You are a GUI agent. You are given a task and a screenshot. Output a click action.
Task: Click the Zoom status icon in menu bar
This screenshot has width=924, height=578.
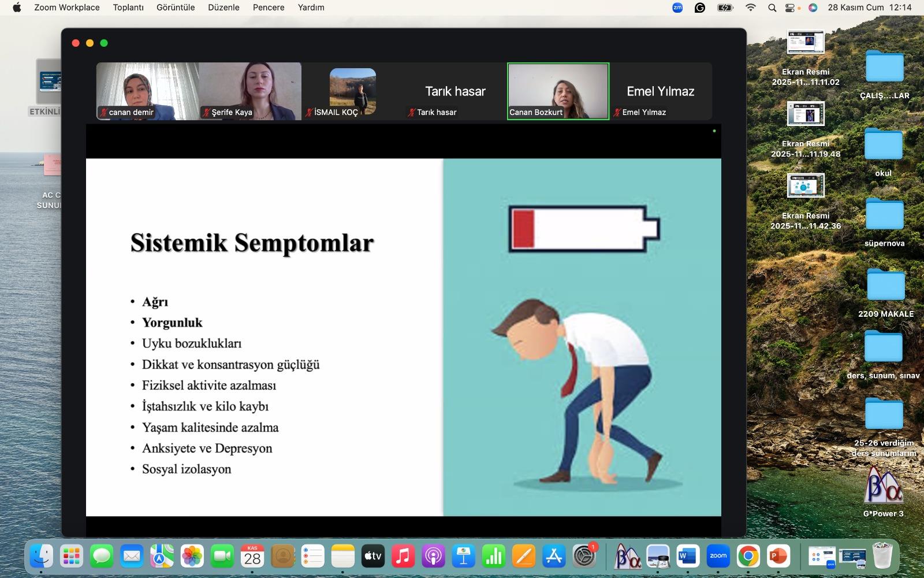pyautogui.click(x=677, y=8)
